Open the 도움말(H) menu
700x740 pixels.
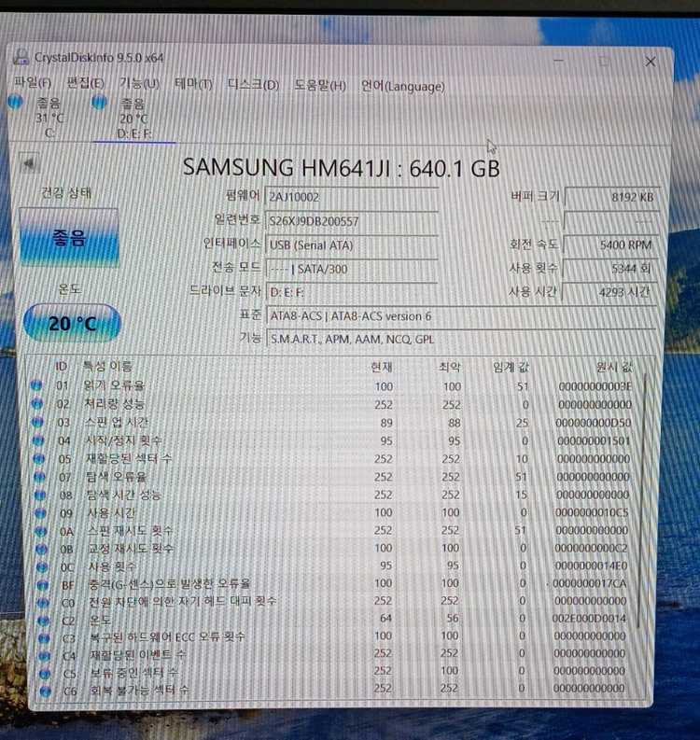click(320, 86)
